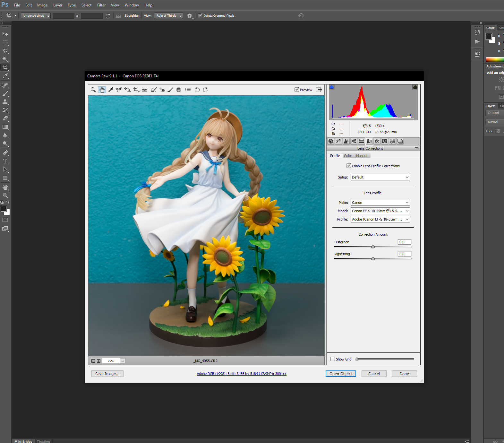Open the Effects fx panel

pyautogui.click(x=377, y=141)
